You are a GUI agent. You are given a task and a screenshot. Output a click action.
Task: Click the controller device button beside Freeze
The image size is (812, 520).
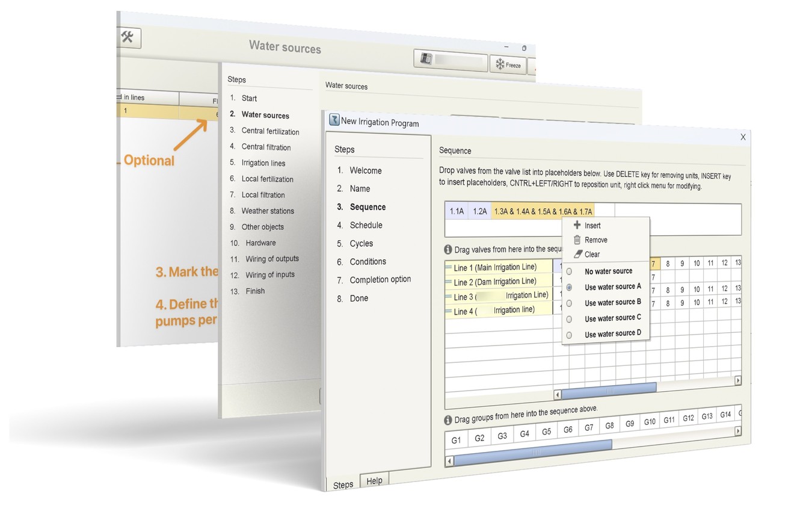(451, 60)
